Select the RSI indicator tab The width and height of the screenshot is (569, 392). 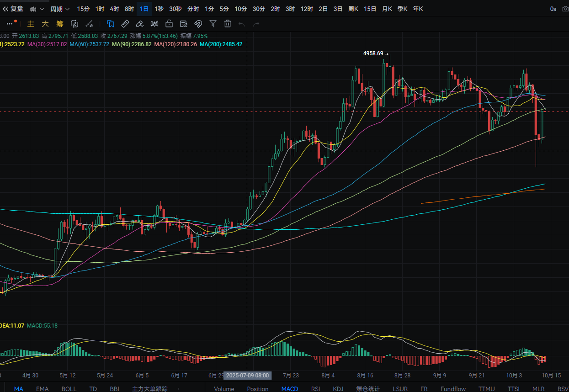(x=315, y=389)
